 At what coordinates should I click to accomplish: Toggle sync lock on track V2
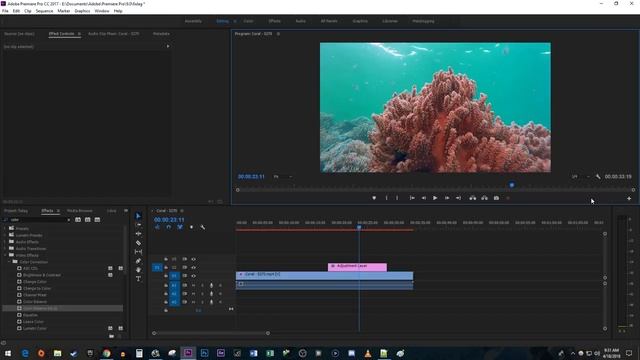point(184,267)
